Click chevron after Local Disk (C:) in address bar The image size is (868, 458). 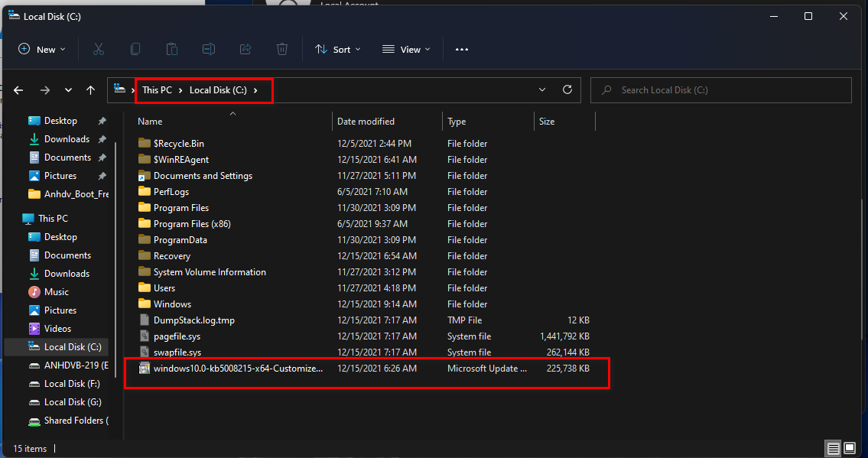coord(255,90)
